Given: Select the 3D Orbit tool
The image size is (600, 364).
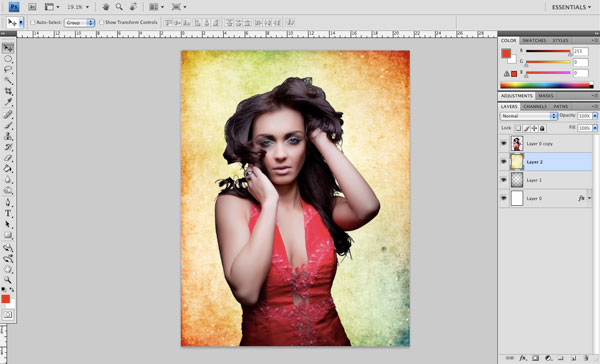Looking at the screenshot, I should (8, 259).
